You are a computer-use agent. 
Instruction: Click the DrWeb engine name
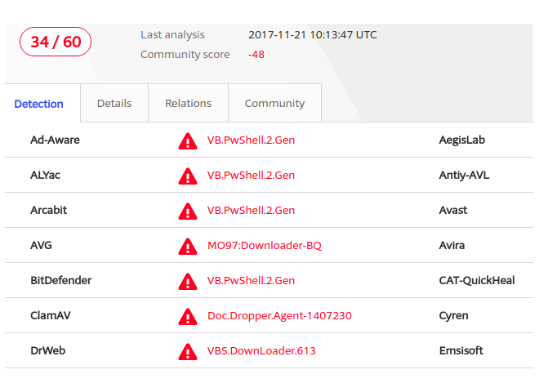click(48, 350)
